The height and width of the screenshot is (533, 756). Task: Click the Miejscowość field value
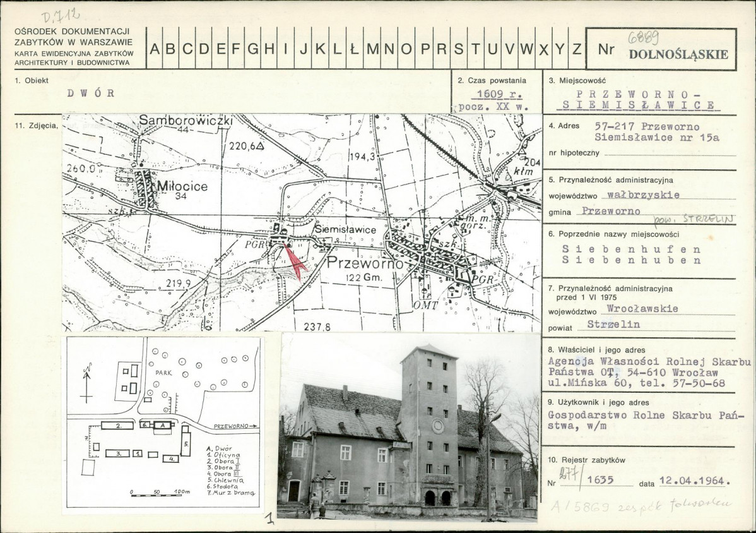639,99
